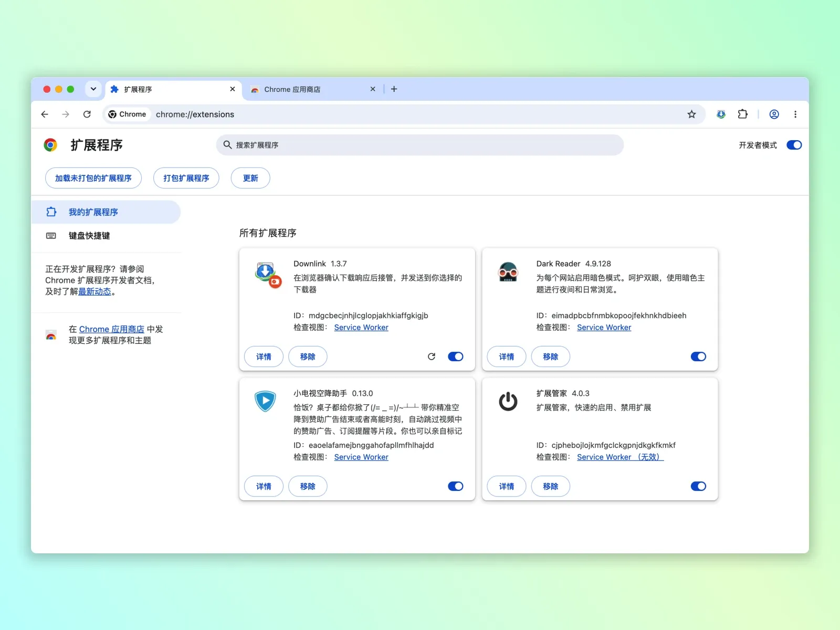Open Chrome's three-dot menu
The image size is (840, 630).
pos(795,114)
